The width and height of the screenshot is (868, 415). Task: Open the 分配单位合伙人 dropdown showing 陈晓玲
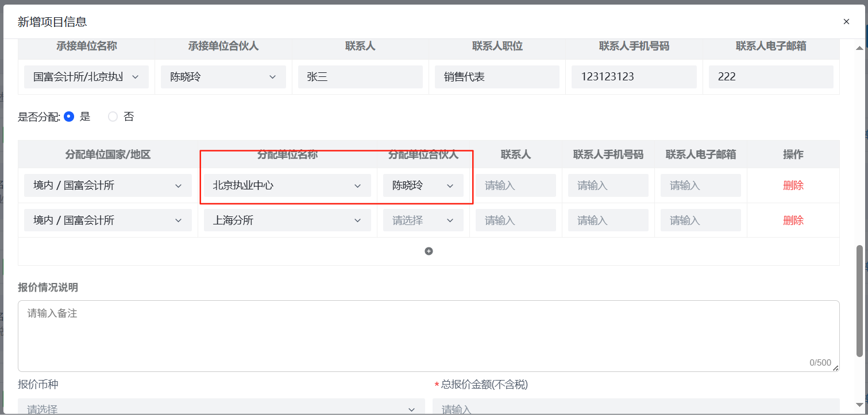423,186
